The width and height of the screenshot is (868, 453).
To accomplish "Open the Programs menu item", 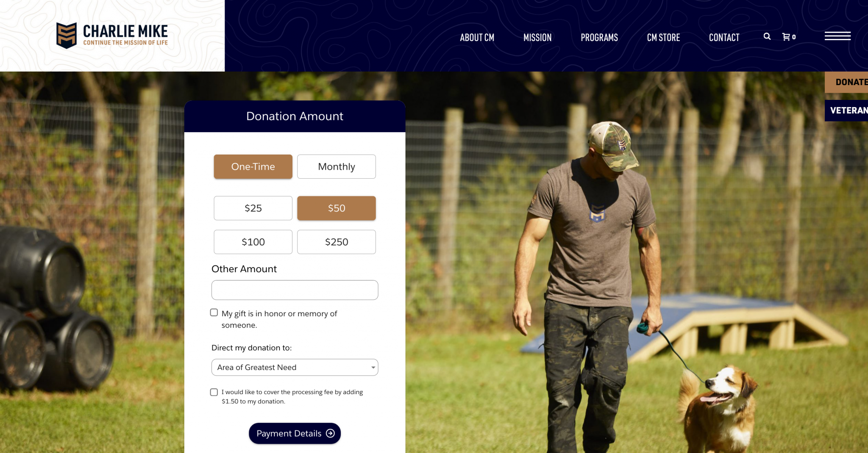I will [x=599, y=38].
